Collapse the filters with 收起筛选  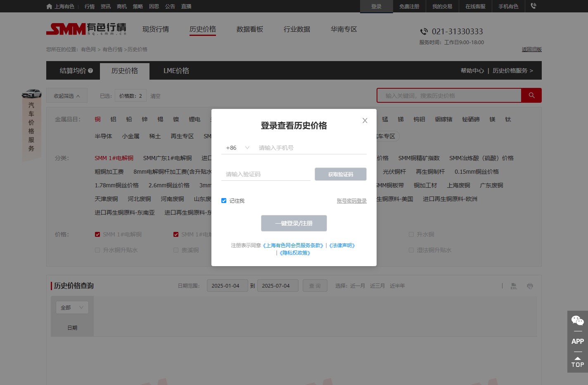[67, 96]
